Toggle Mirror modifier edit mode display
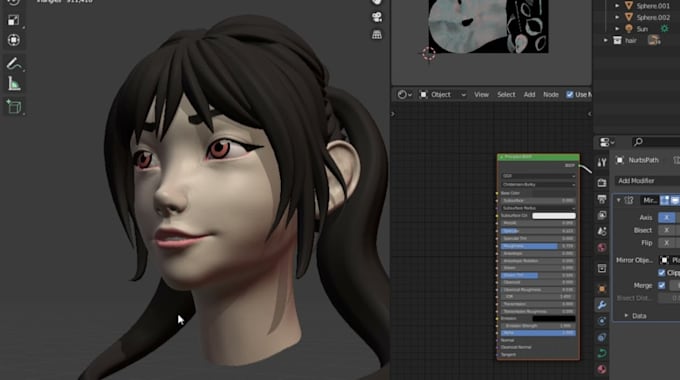680x380 pixels. (665, 200)
